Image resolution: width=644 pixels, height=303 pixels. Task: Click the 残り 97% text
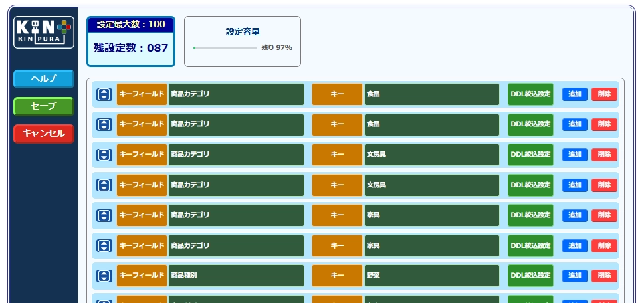[x=277, y=48]
